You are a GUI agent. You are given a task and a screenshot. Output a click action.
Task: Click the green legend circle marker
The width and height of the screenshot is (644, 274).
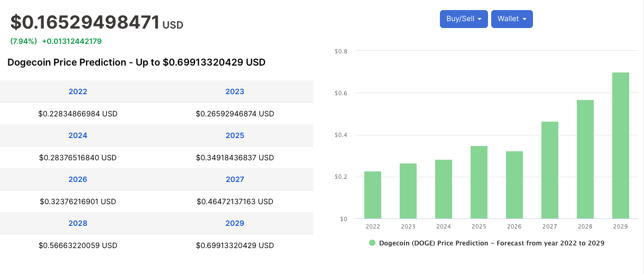[x=372, y=243]
